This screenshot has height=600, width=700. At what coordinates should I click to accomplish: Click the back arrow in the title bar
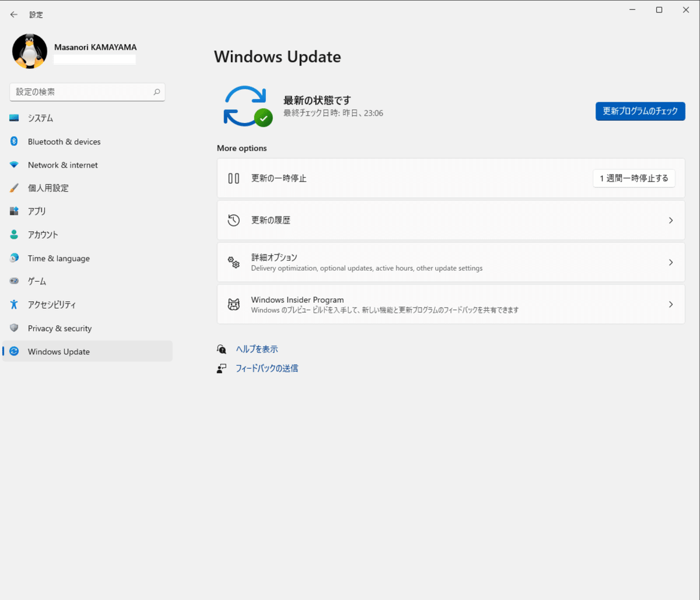click(x=14, y=15)
